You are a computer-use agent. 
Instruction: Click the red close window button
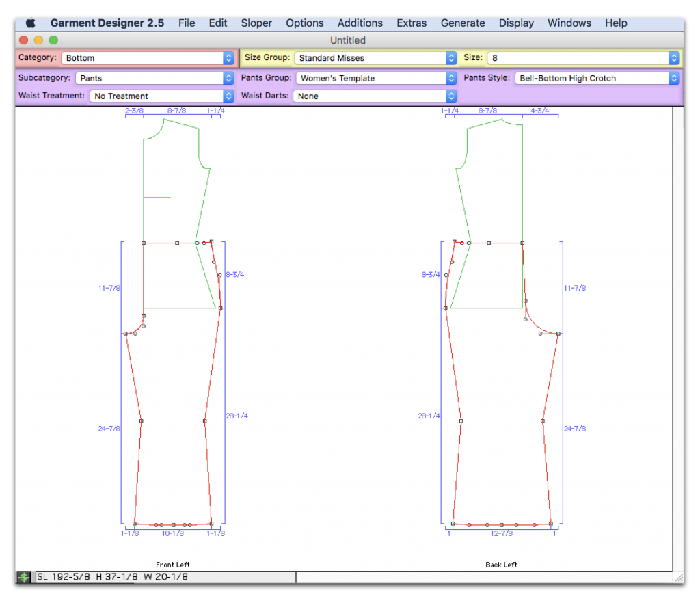24,40
